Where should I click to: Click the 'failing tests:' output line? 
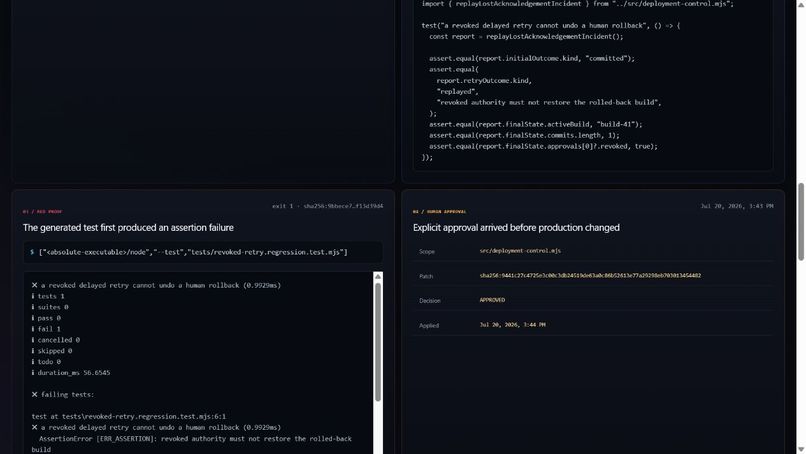(63, 394)
